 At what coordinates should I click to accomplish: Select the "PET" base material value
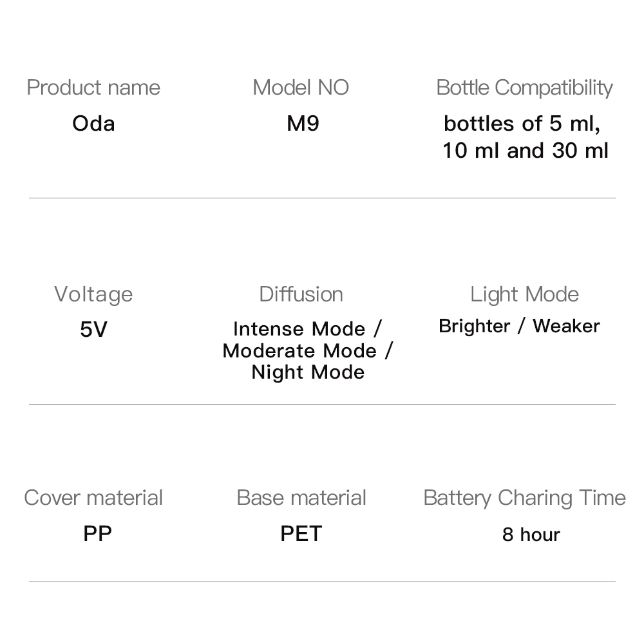[301, 533]
